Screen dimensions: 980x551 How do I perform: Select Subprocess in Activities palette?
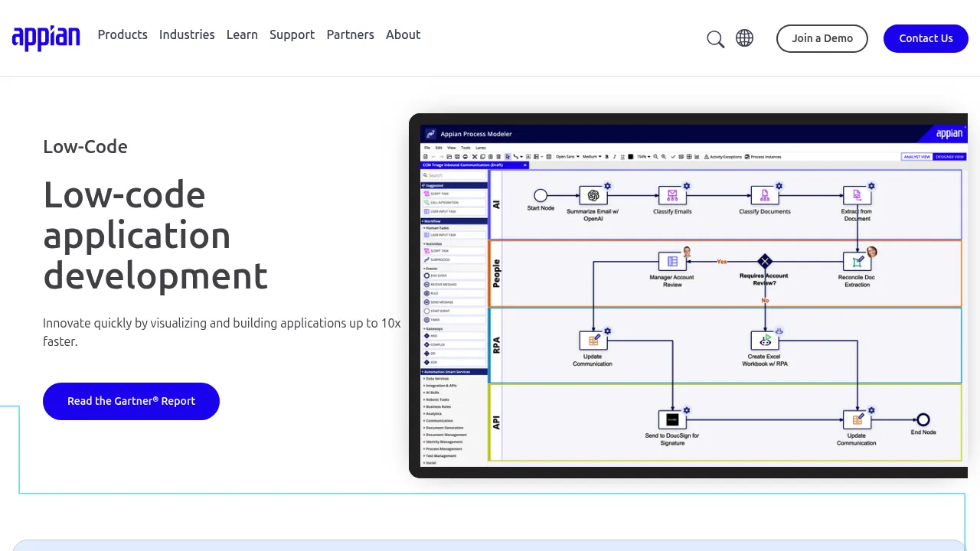point(454,259)
